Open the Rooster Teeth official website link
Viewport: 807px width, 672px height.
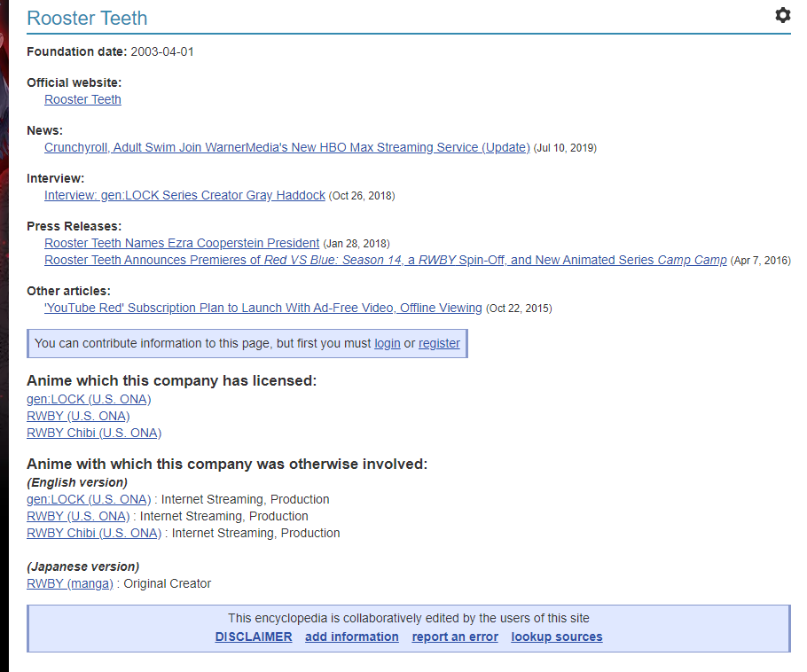pos(82,99)
